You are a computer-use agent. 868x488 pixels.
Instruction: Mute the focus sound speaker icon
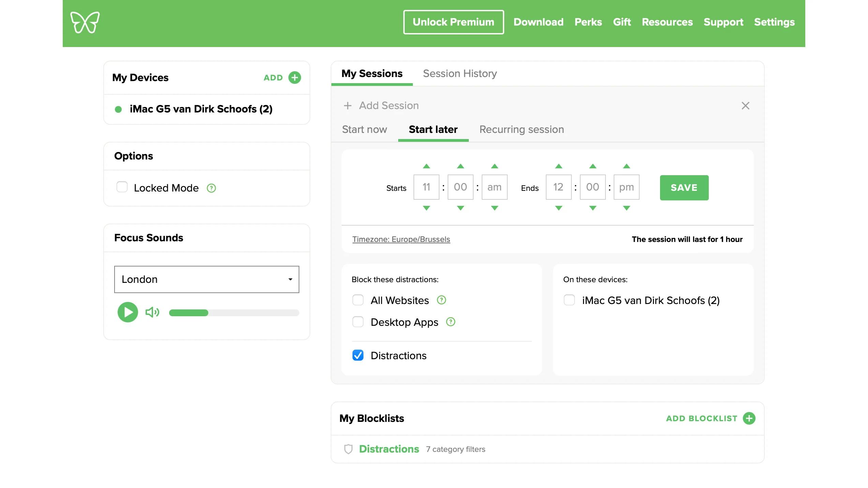click(152, 312)
